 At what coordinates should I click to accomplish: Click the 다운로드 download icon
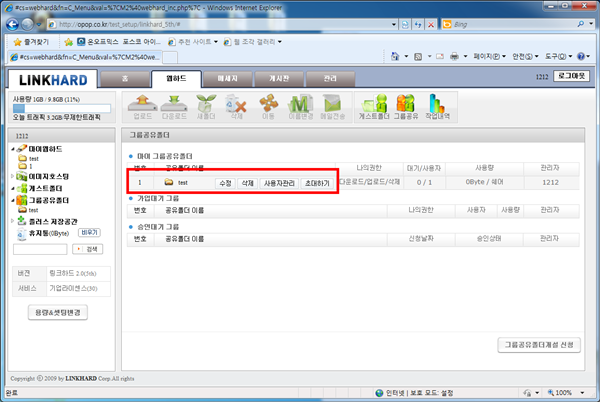click(x=174, y=107)
